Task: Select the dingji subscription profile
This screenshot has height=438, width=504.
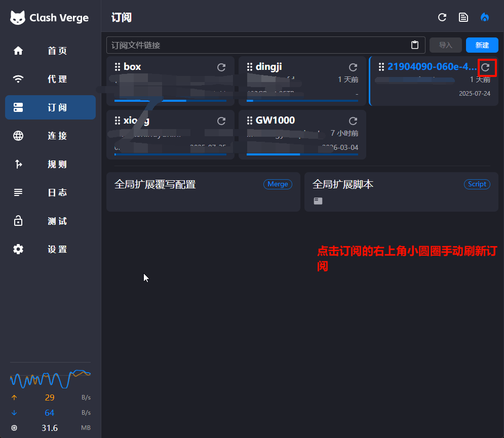Action: (302, 81)
